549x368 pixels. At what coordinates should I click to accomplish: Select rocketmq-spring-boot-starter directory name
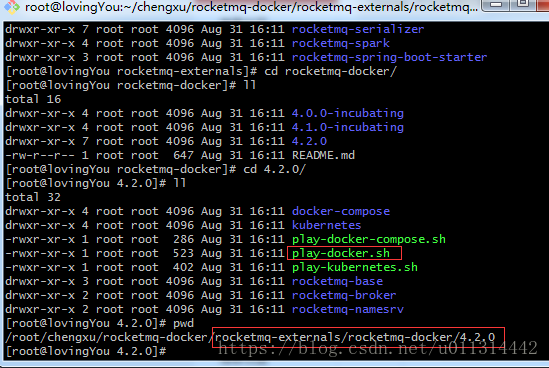tap(389, 57)
